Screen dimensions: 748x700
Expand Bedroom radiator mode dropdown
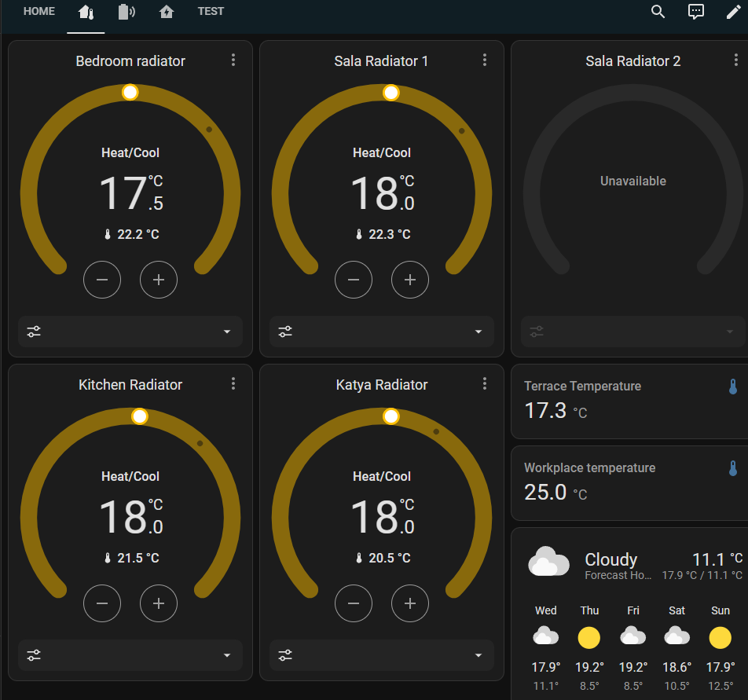pyautogui.click(x=130, y=332)
